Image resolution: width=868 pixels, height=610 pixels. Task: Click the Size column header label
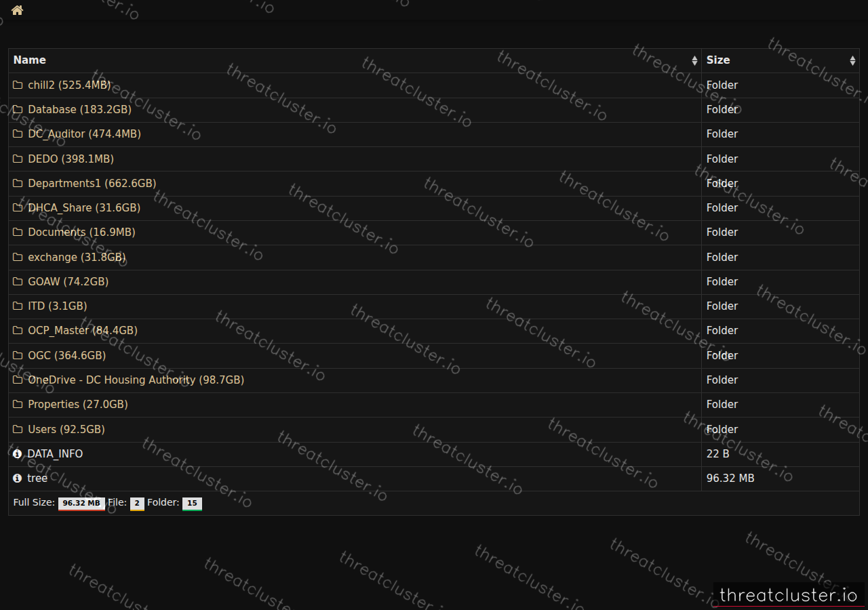point(718,60)
